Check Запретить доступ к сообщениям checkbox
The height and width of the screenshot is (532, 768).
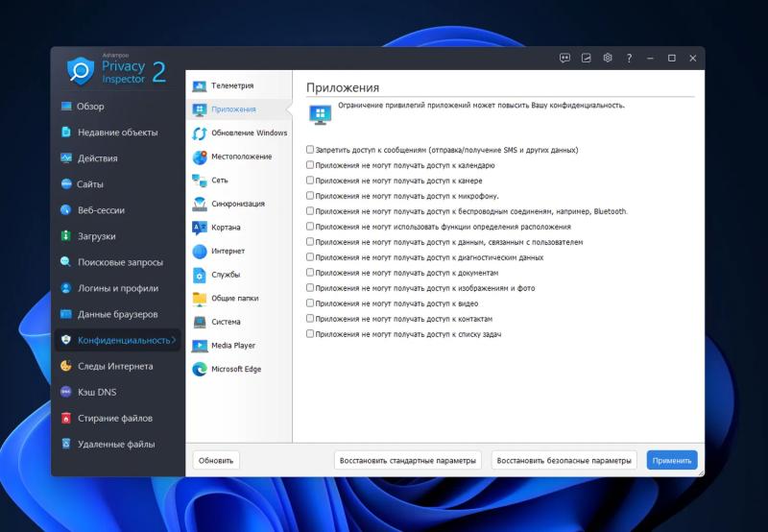(x=309, y=150)
